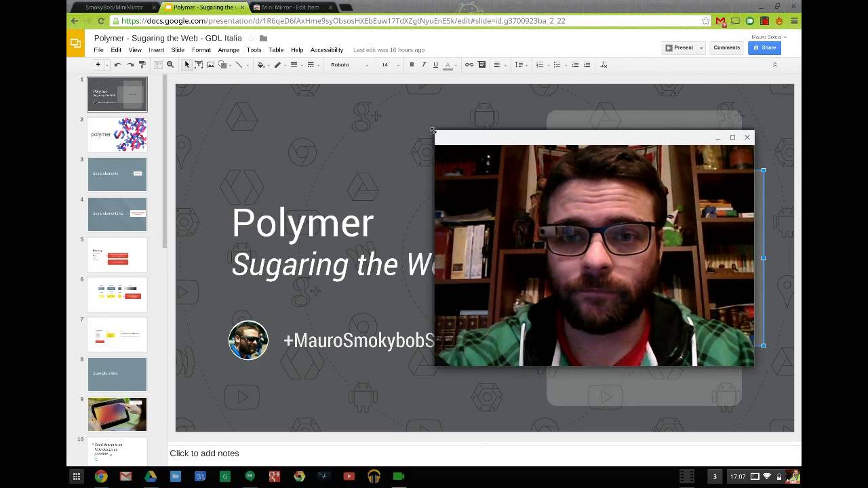
Task: Click the Insert comment icon
Action: 482,65
